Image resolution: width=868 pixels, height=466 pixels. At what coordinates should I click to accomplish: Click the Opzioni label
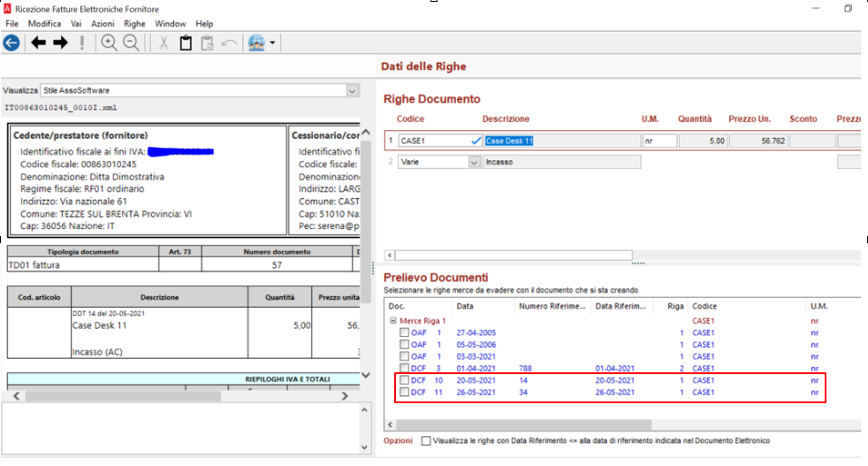tap(398, 440)
